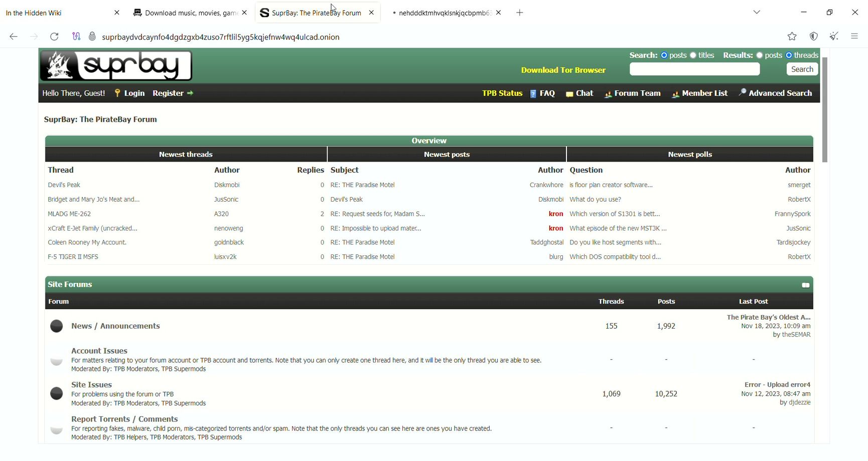868x461 pixels.
Task: Click the onion site security icon
Action: (x=92, y=37)
